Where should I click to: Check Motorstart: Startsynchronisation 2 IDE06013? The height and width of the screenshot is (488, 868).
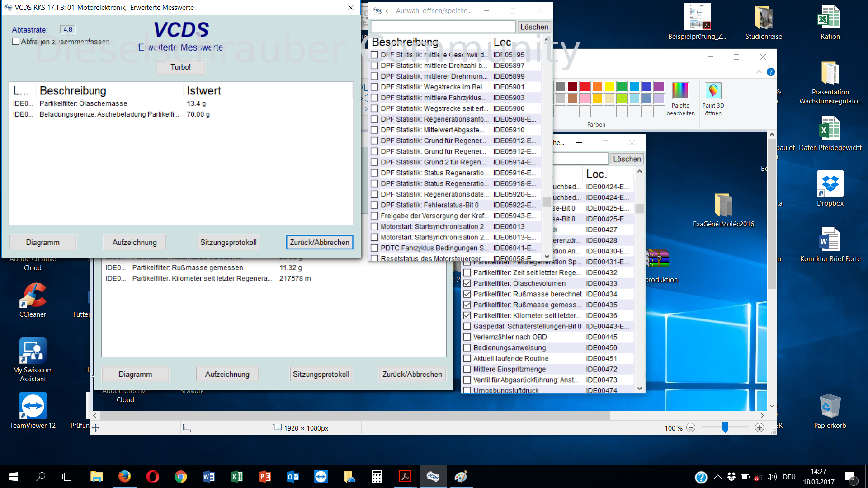tap(374, 227)
